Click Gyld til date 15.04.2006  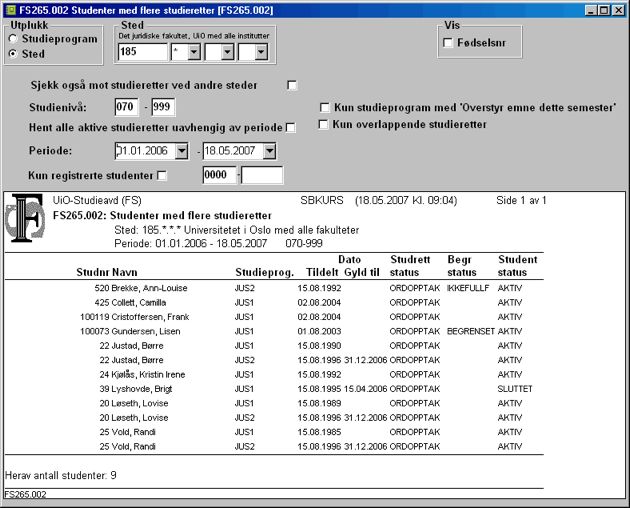coord(365,389)
